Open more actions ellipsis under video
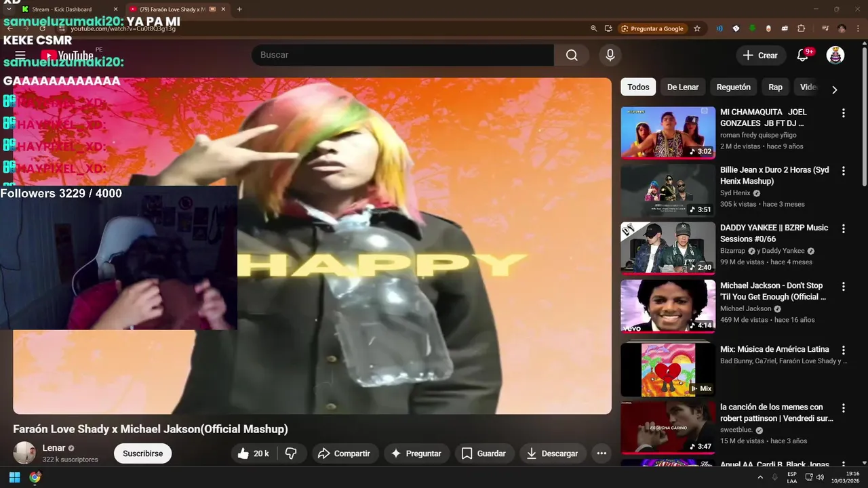Viewport: 868px width, 488px height. [601, 453]
